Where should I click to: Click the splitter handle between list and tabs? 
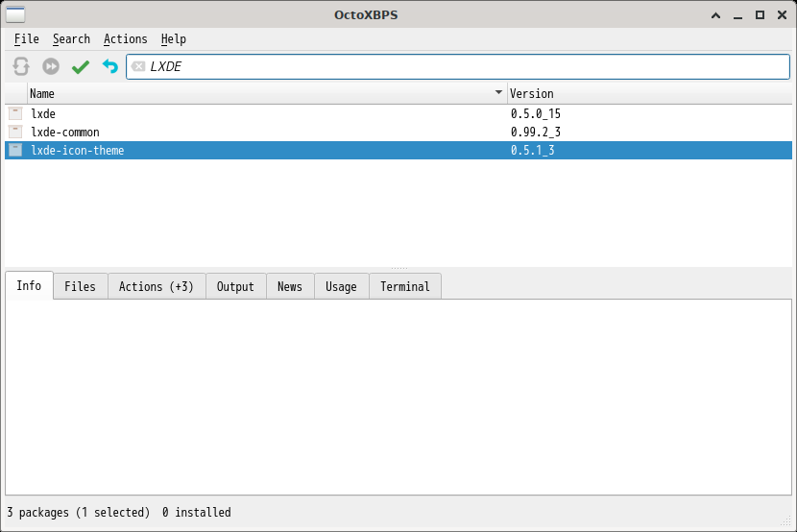click(399, 268)
